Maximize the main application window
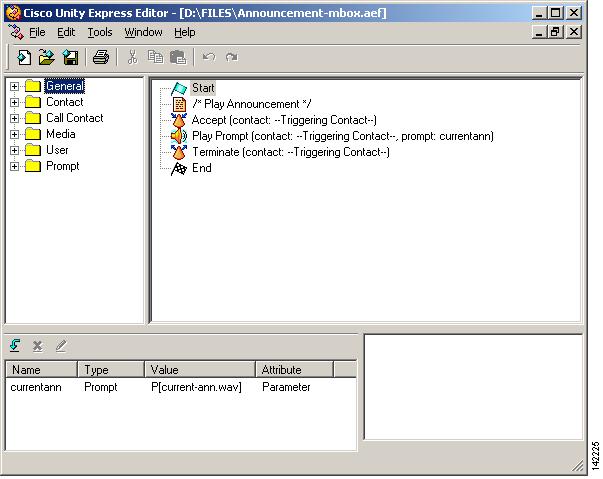Viewport: 603px width, 479px height. [555, 13]
